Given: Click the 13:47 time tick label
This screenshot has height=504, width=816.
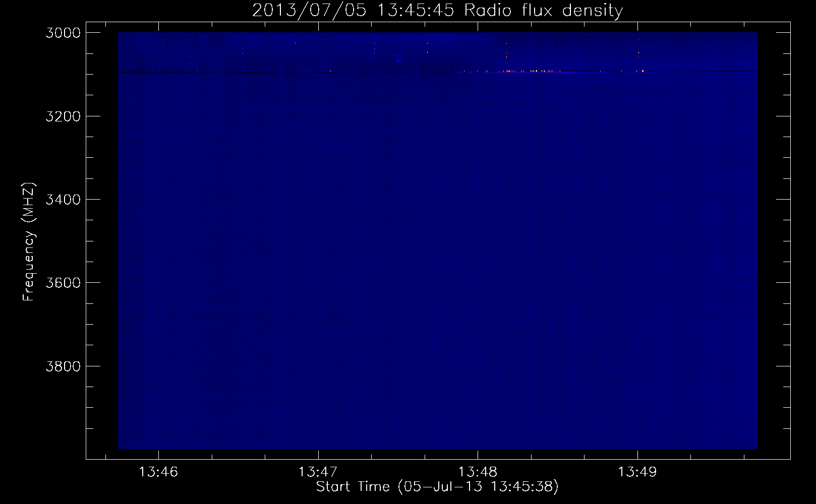Looking at the screenshot, I should [x=318, y=472].
